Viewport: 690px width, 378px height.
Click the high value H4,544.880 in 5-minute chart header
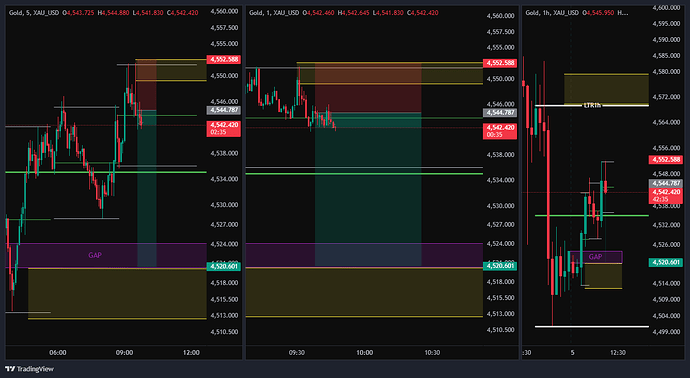click(x=114, y=13)
